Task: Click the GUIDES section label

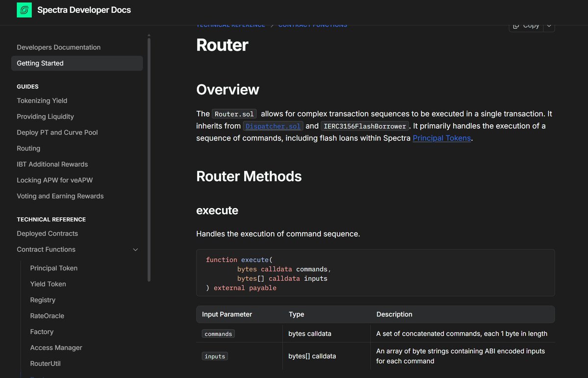Action: [27, 86]
